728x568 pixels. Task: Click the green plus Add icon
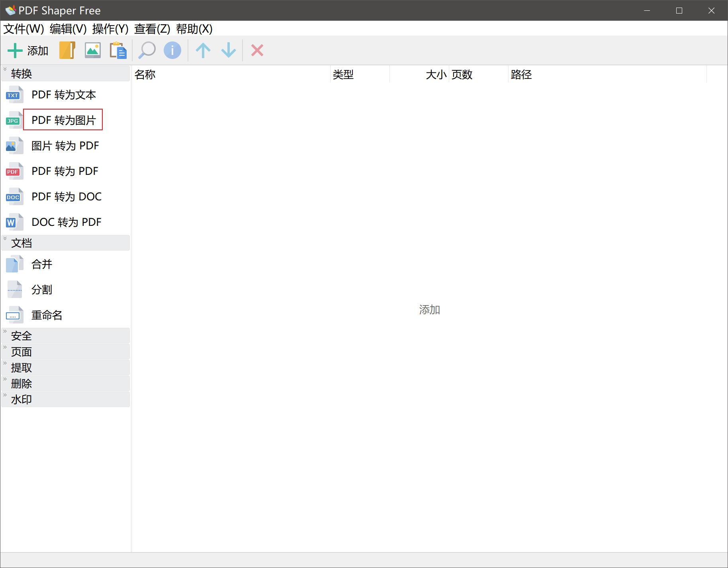click(15, 51)
